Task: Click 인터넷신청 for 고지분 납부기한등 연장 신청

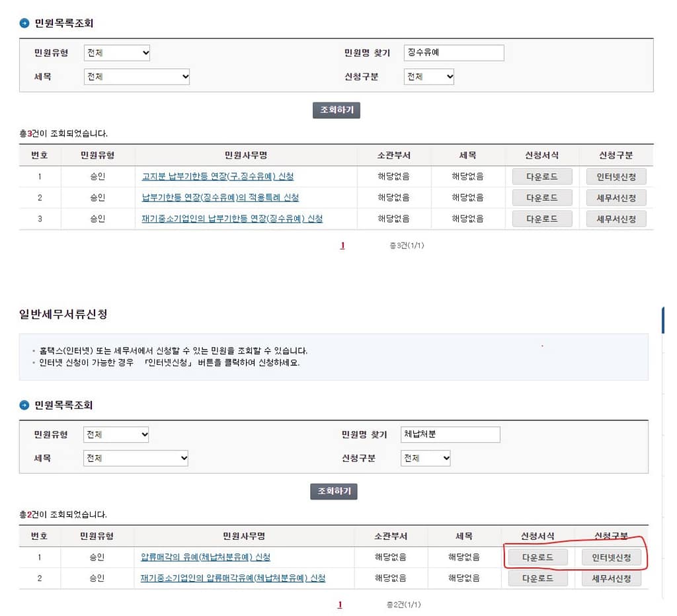Action: coord(616,176)
